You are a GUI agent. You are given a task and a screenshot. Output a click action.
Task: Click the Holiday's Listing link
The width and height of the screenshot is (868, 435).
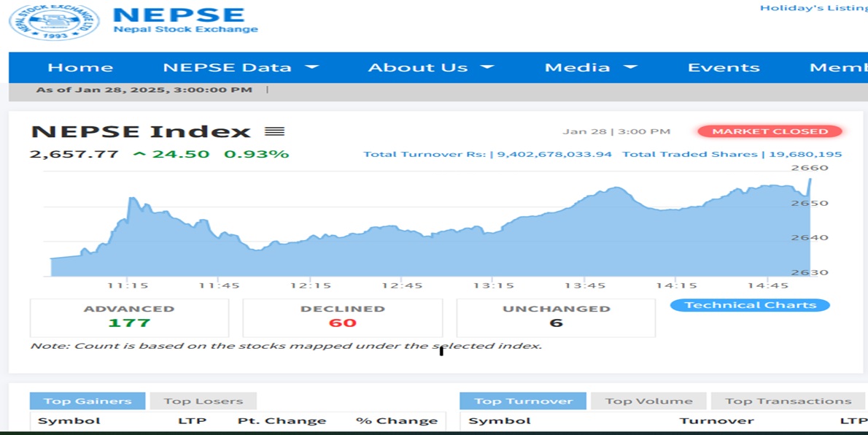814,8
